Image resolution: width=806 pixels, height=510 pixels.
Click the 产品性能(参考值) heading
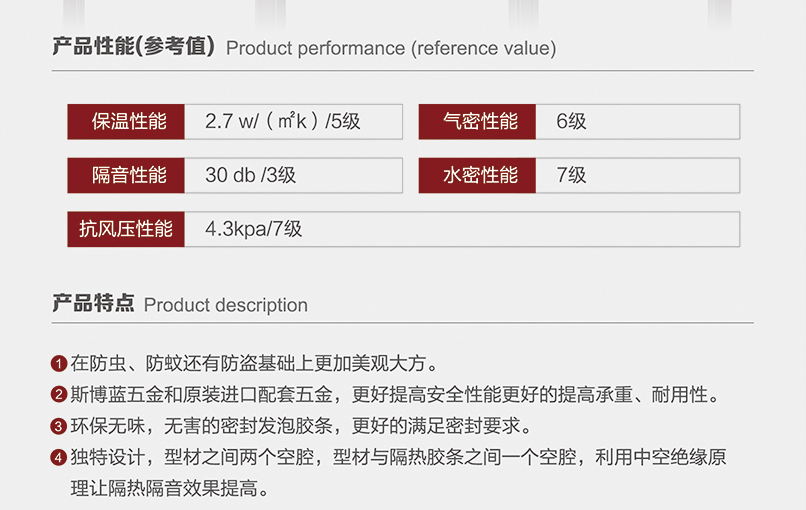134,46
